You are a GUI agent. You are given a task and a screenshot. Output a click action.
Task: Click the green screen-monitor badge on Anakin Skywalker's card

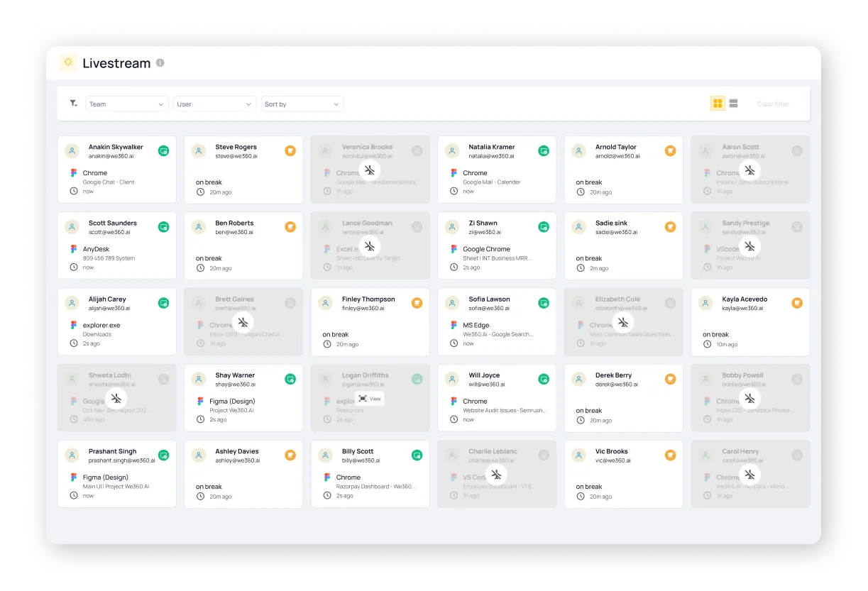click(x=164, y=150)
